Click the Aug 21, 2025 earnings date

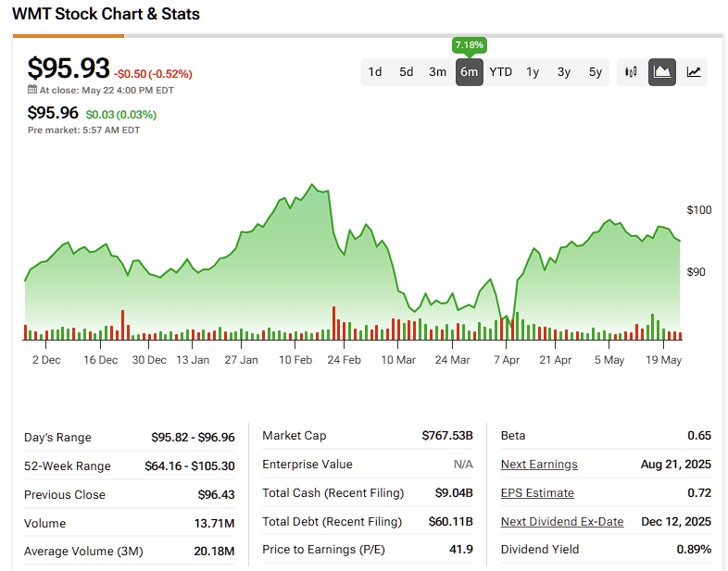[x=676, y=465]
